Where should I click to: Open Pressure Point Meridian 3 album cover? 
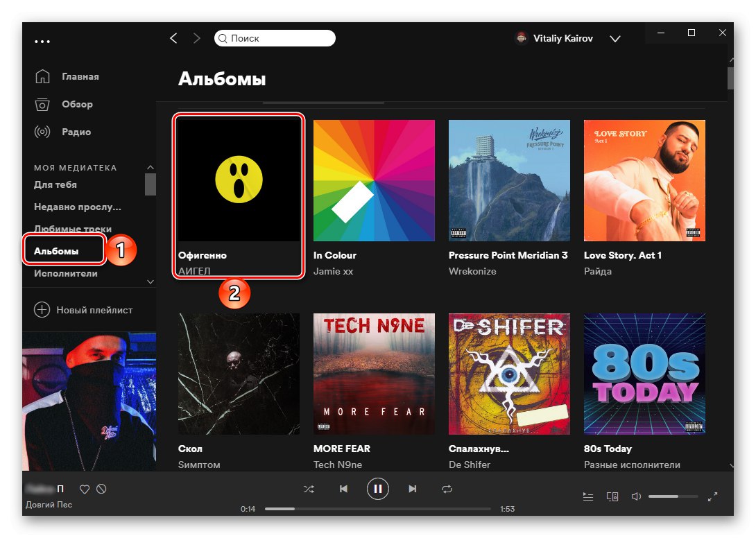pos(509,180)
